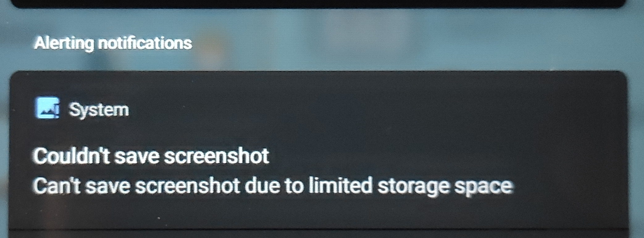Tap the blank lower area of the notification card

tap(319, 213)
